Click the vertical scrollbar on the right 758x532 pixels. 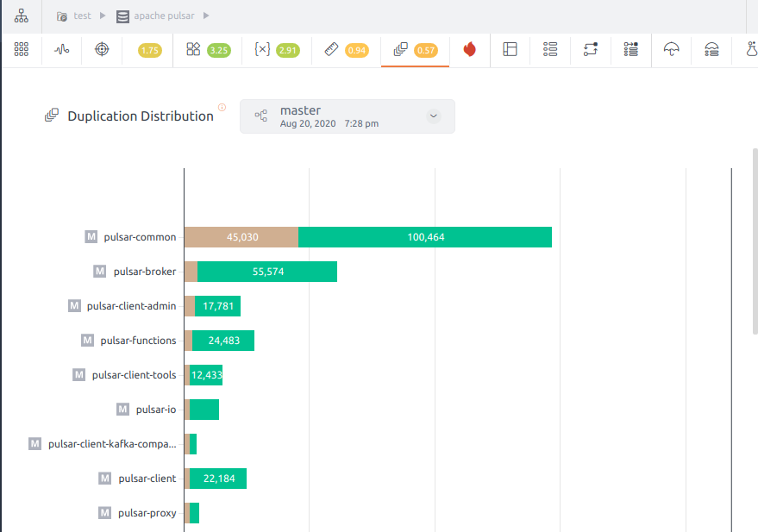point(755,241)
